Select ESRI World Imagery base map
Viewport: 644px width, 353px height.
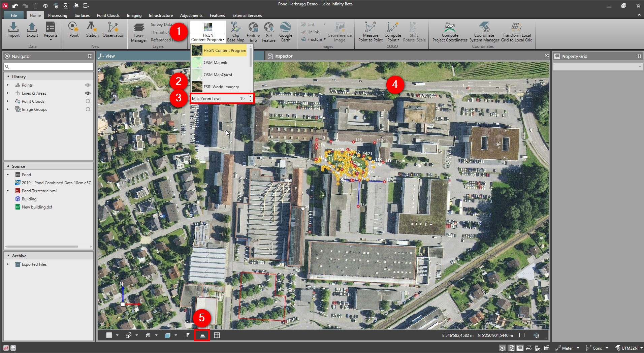tap(219, 87)
